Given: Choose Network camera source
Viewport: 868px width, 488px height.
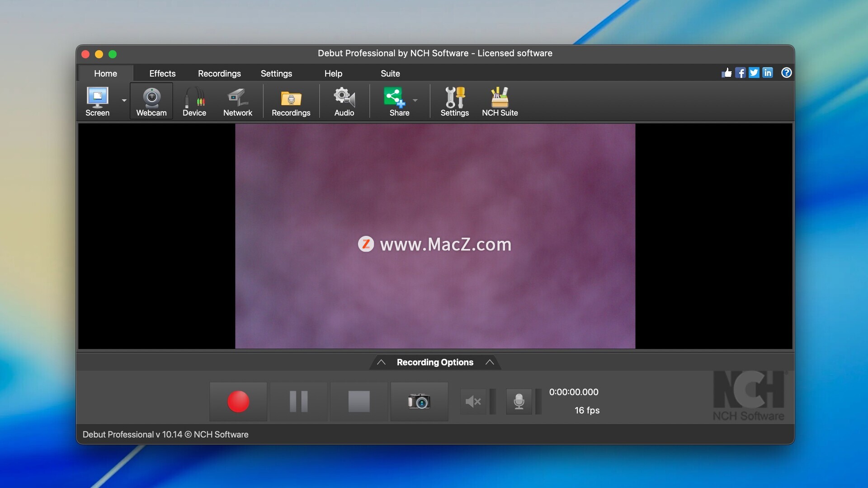Looking at the screenshot, I should (x=238, y=102).
